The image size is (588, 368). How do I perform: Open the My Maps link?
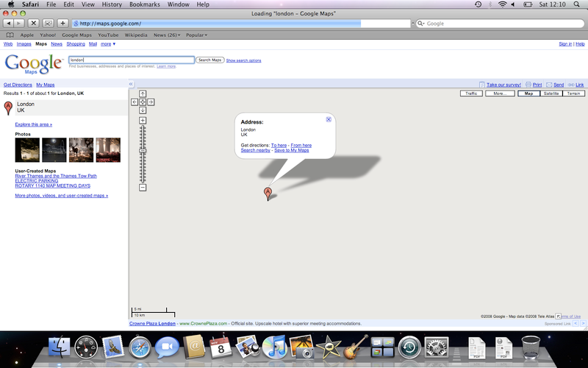(46, 85)
